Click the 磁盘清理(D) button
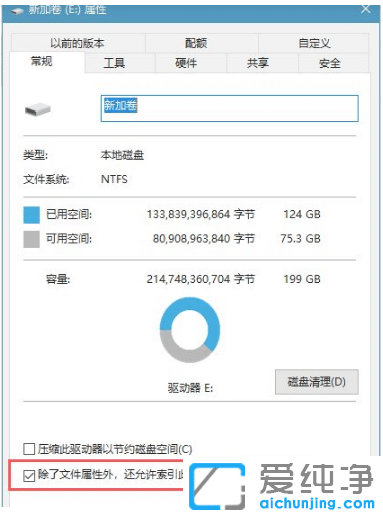The height and width of the screenshot is (516, 383). 317,382
